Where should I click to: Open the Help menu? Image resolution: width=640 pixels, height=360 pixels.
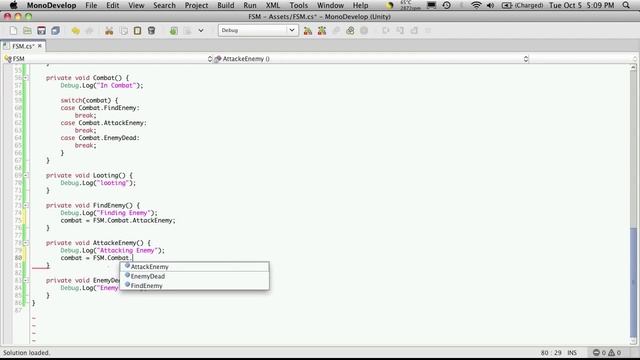[360, 5]
